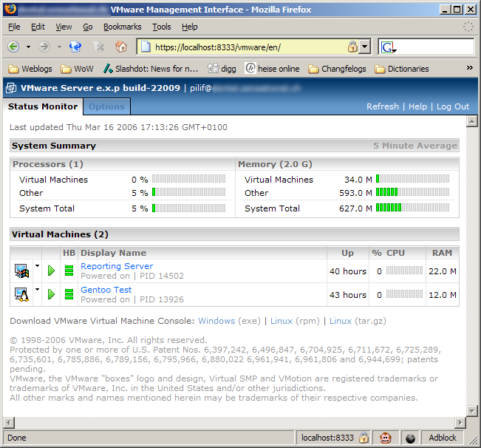Open the Back history dropdown arrow

tap(28, 47)
